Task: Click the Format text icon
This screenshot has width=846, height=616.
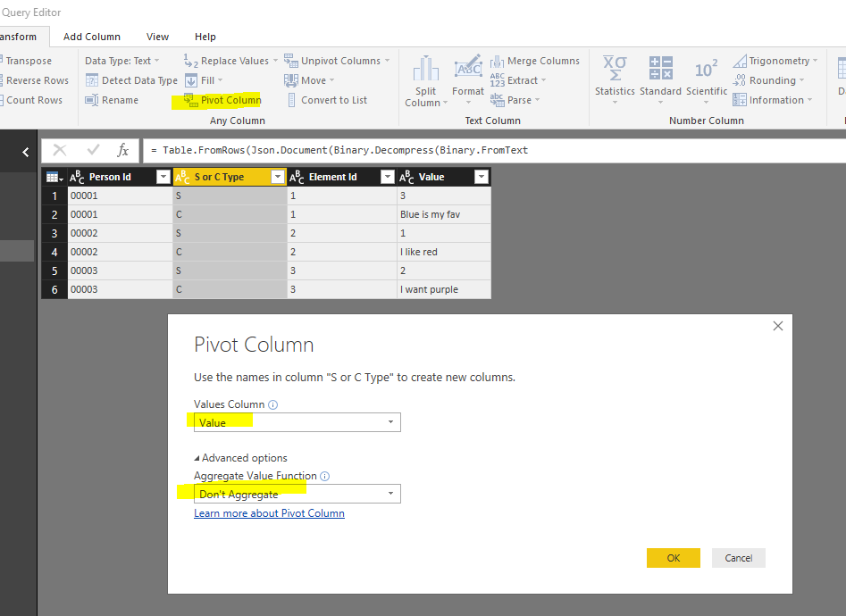Action: tap(468, 68)
